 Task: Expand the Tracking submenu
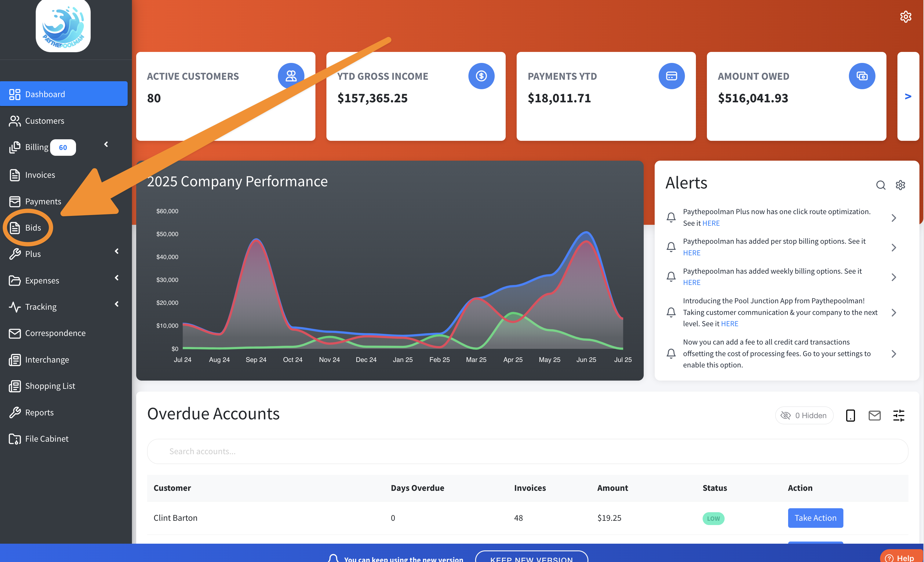click(116, 304)
